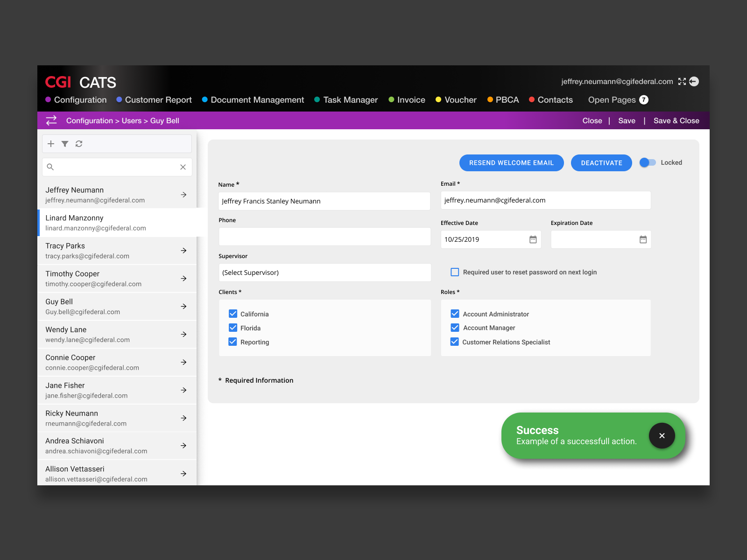Viewport: 747px width, 560px height.
Task: Click Save & Close link
Action: point(676,121)
